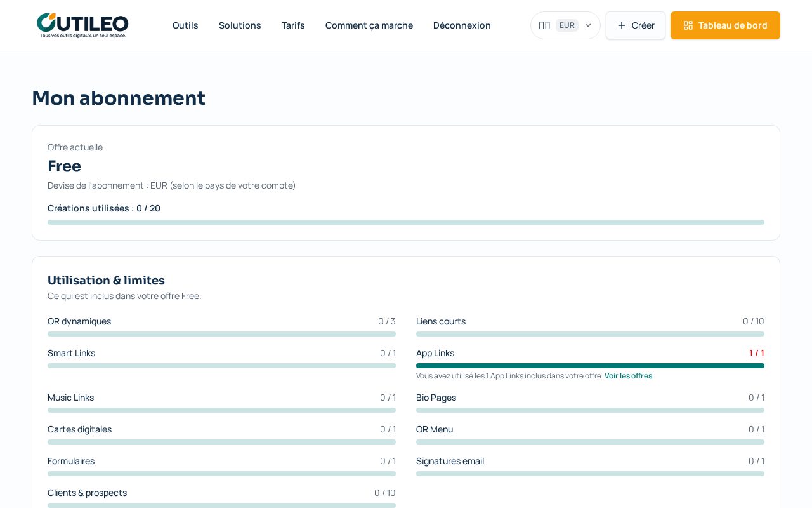812x508 pixels.
Task: Click the Formulaires label
Action: (x=71, y=461)
